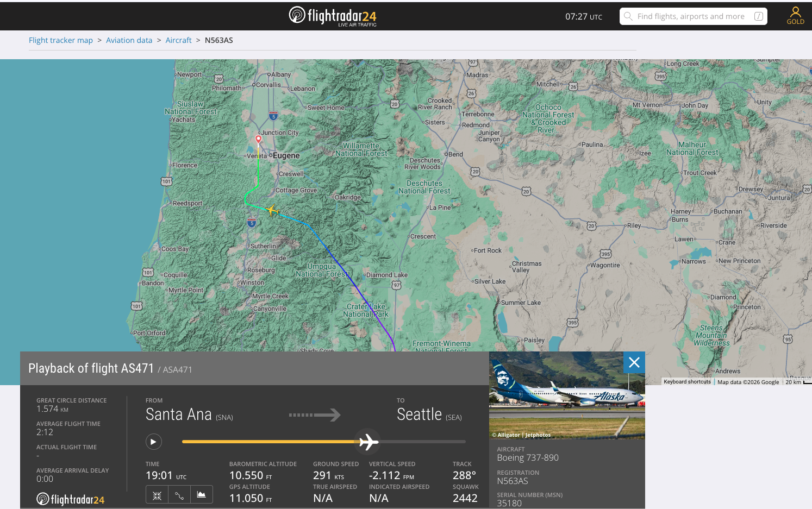Image resolution: width=812 pixels, height=509 pixels.
Task: Click the Eugene city label on map
Action: tap(286, 155)
